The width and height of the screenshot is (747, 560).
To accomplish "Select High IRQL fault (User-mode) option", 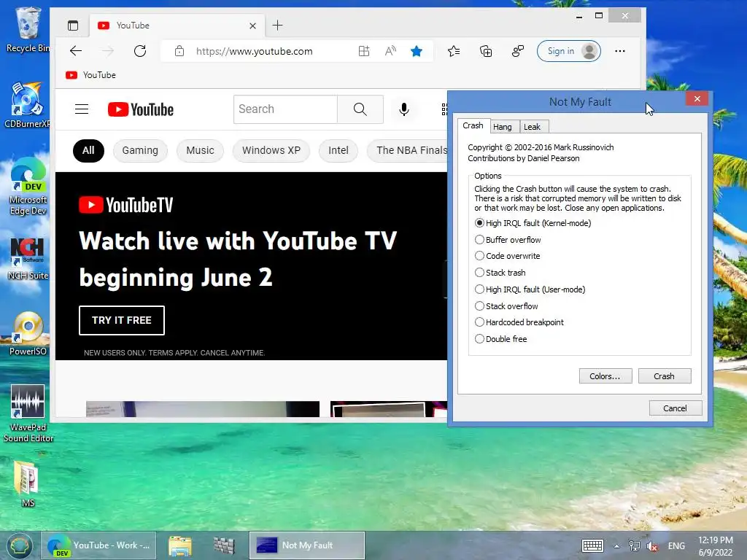I will click(x=530, y=289).
